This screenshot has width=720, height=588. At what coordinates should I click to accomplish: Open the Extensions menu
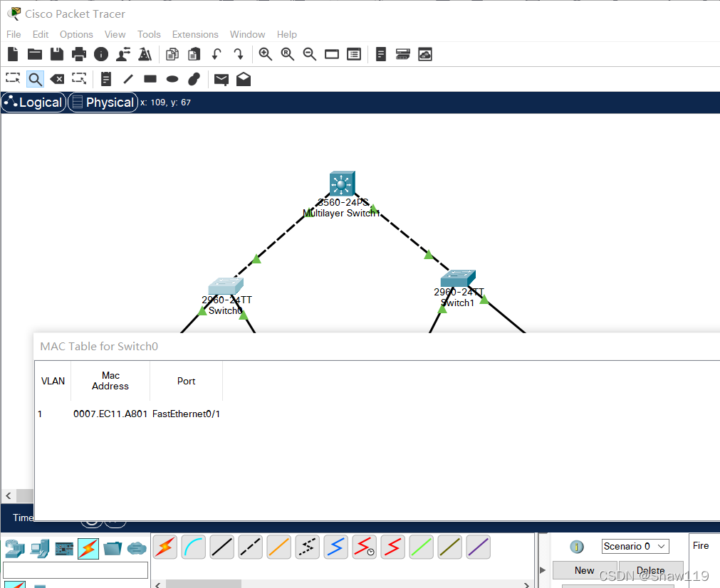[x=195, y=34]
